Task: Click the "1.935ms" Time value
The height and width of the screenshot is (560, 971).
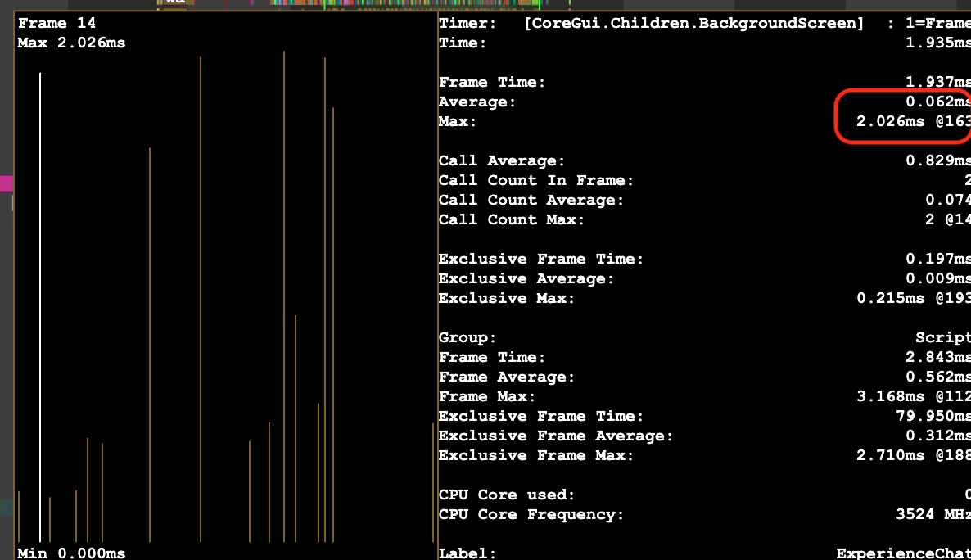Action: 938,43
